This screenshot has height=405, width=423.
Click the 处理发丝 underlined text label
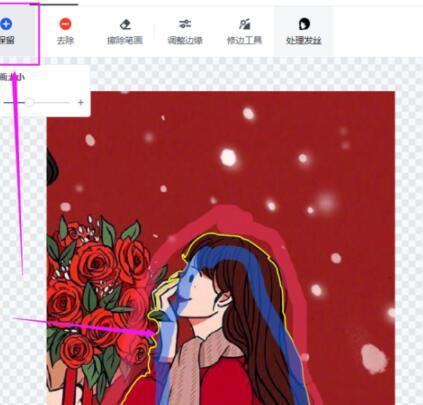(x=304, y=41)
